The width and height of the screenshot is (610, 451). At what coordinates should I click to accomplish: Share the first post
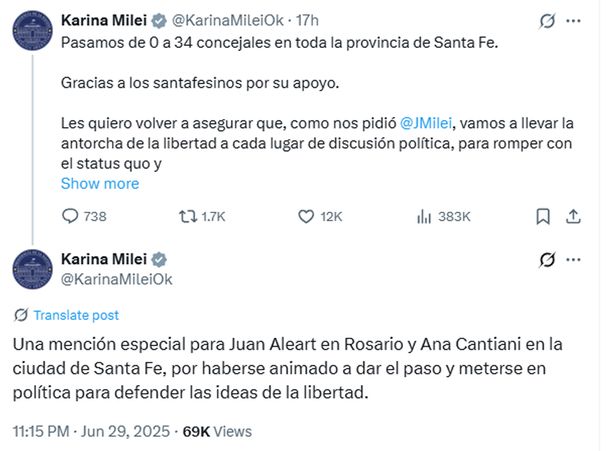(573, 216)
